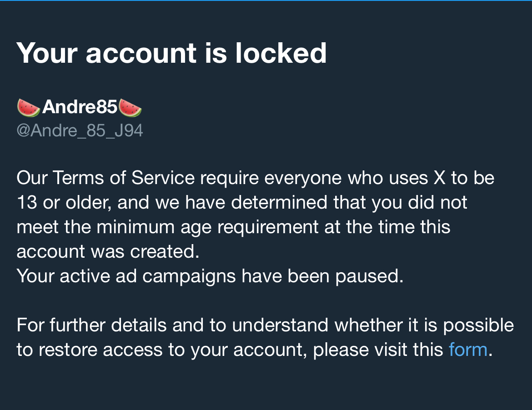Select the display name Andre85

80,108
